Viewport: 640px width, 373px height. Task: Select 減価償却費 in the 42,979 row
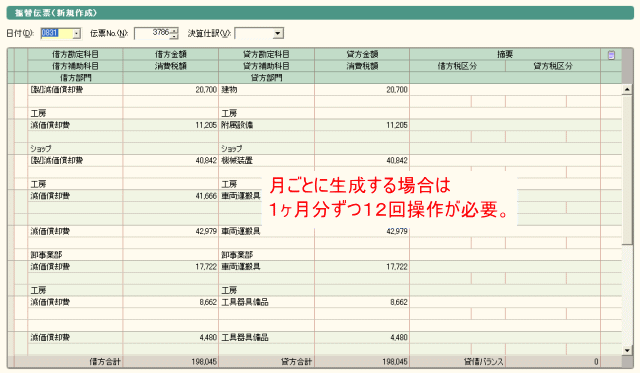click(x=75, y=231)
